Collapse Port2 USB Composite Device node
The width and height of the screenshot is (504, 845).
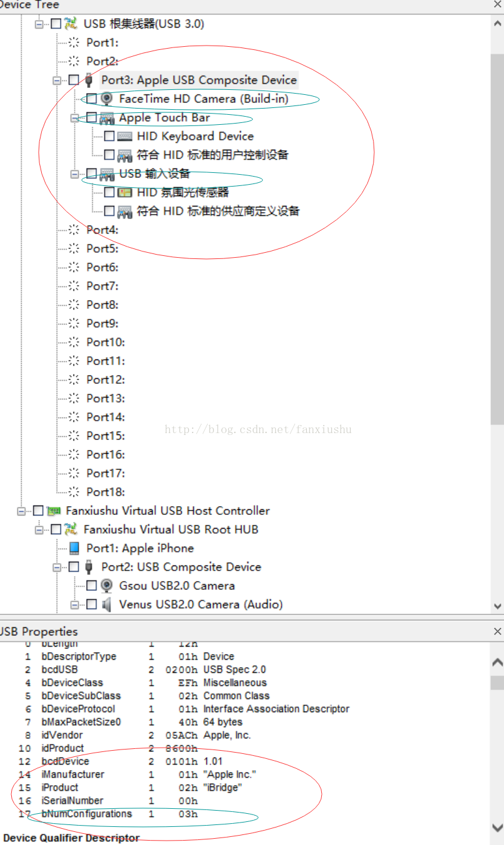pos(57,567)
